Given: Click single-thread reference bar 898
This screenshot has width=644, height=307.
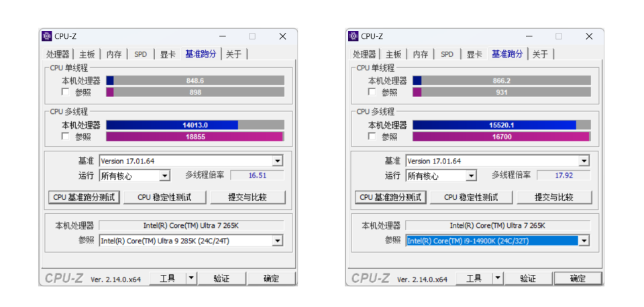Looking at the screenshot, I should pos(195,93).
